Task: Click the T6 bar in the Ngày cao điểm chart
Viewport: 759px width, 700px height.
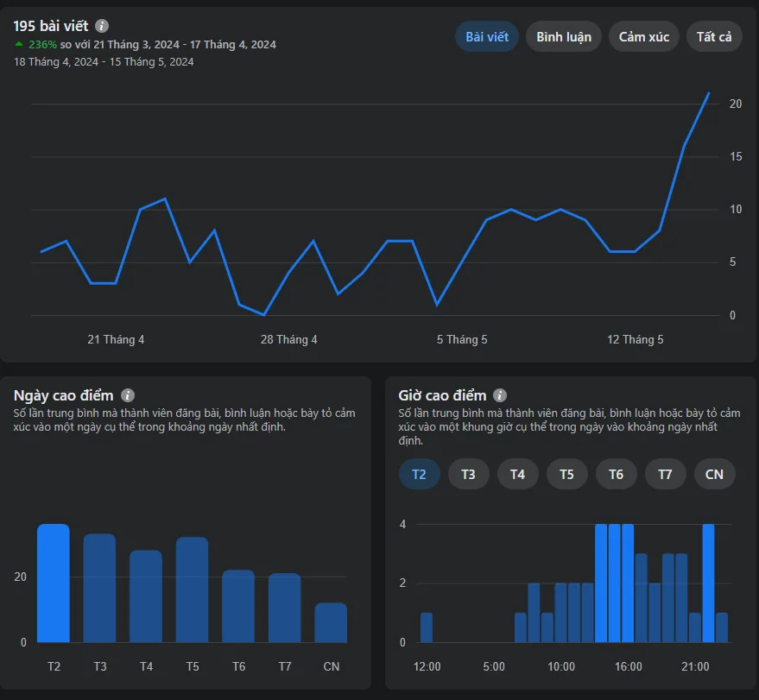Action: [x=238, y=606]
